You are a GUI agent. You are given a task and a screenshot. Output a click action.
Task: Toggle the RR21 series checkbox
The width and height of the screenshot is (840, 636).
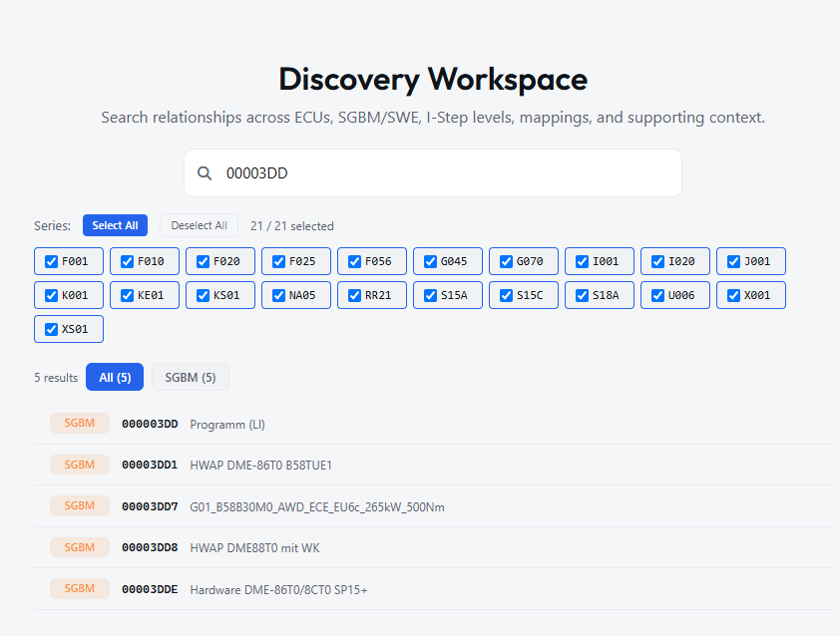click(x=354, y=295)
